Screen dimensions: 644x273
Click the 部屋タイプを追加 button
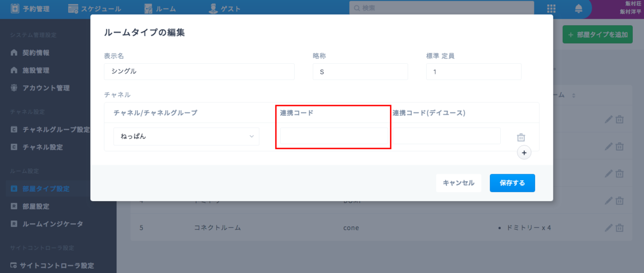point(597,35)
